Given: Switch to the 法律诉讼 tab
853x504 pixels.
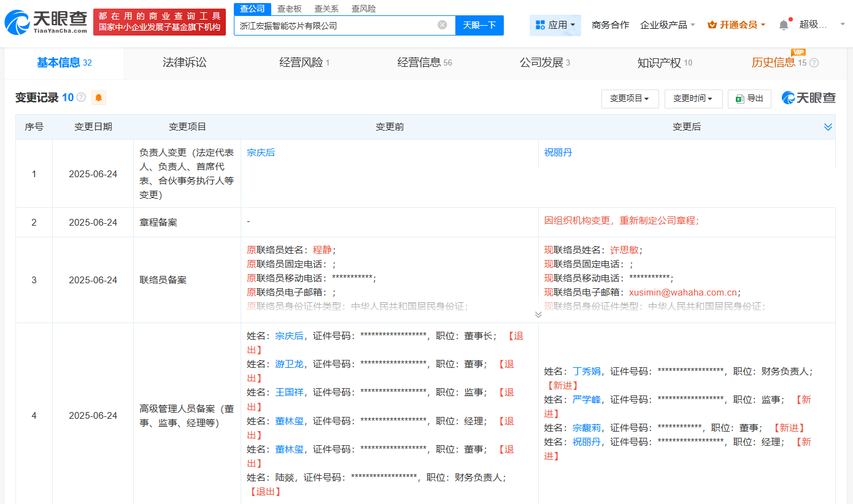Looking at the screenshot, I should pyautogui.click(x=184, y=63).
